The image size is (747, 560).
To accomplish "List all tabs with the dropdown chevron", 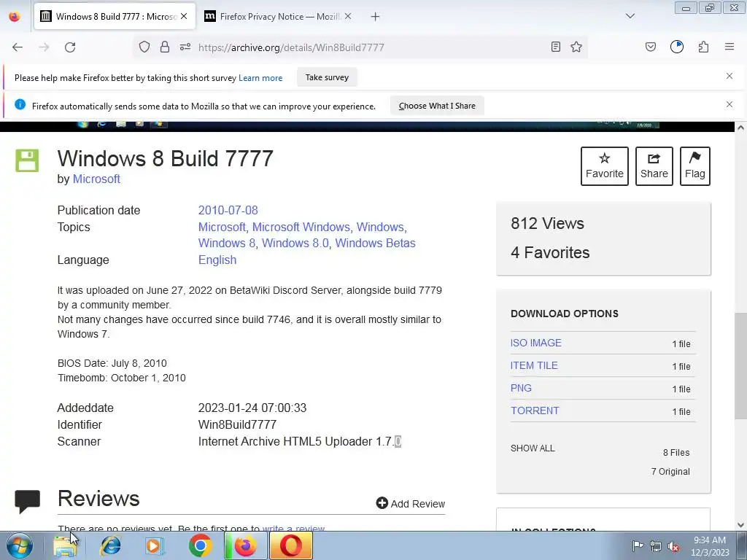I will coord(630,16).
